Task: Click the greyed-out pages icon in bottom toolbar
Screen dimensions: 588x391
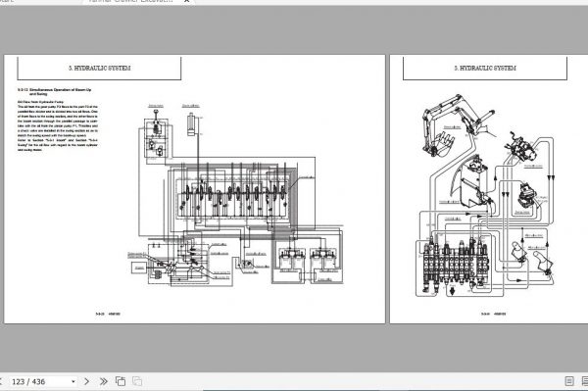Action: click(x=137, y=381)
